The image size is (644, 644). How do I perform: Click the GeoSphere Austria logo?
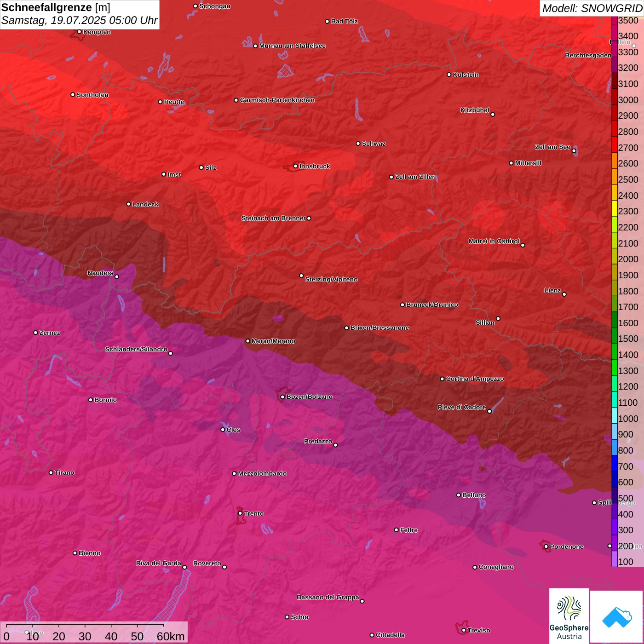click(569, 616)
